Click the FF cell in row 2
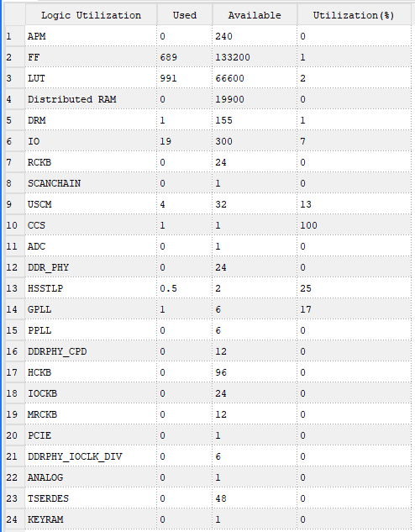This screenshot has height=532, width=415. [x=91, y=57]
